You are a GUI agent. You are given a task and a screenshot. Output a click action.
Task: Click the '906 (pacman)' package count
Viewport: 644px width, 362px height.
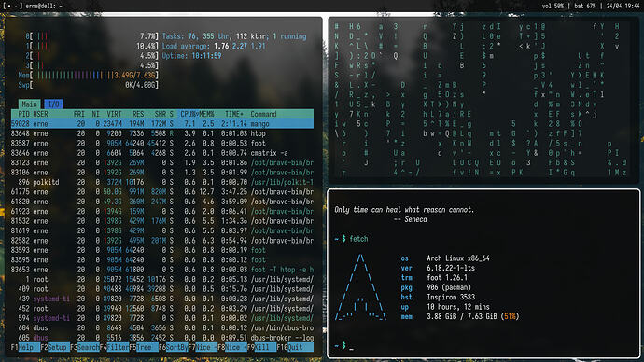point(449,287)
